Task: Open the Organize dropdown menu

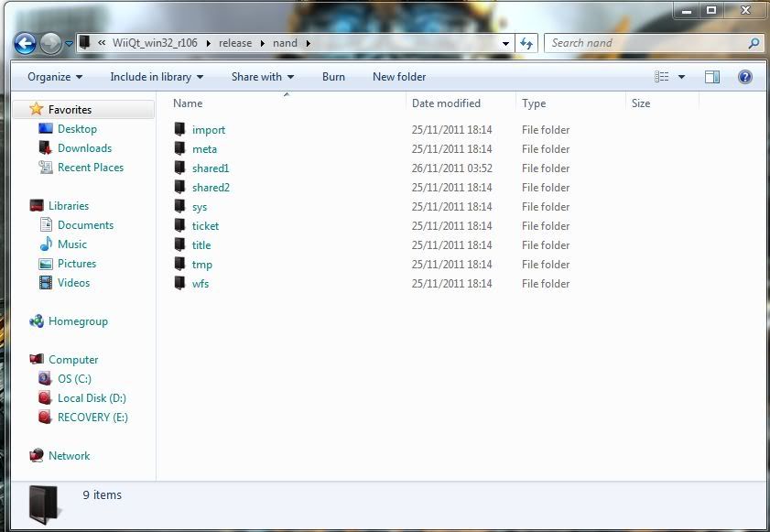Action: click(55, 77)
